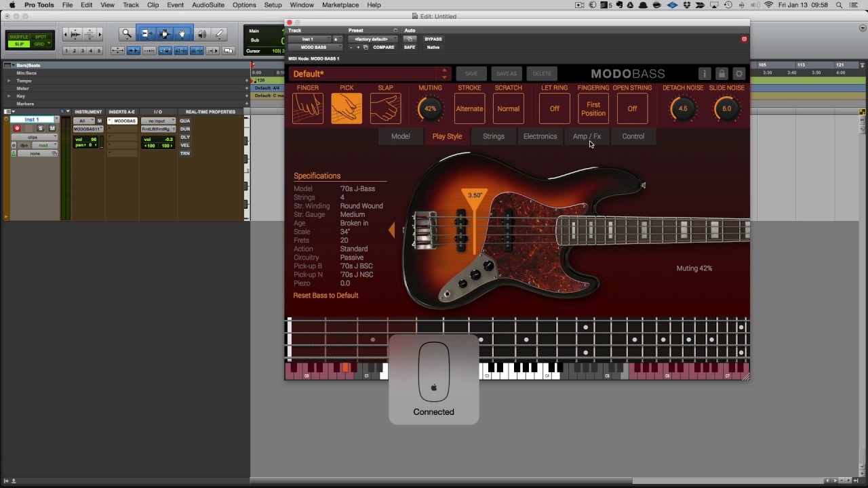Switch to the Strings tab
This screenshot has height=488, width=868.
click(x=494, y=136)
